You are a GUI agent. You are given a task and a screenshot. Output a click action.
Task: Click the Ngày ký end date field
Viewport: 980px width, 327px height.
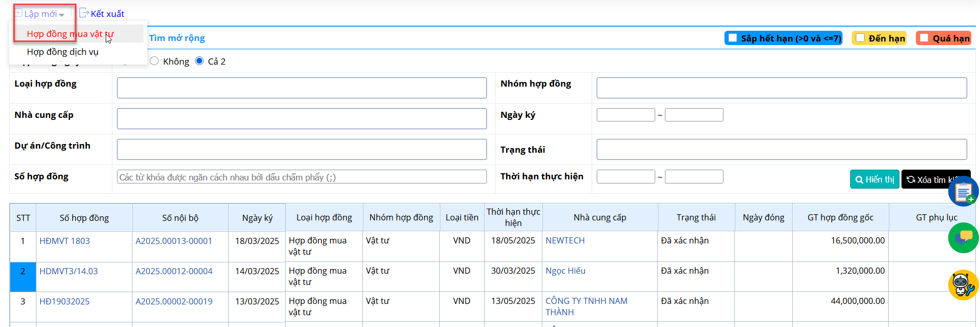[694, 115]
